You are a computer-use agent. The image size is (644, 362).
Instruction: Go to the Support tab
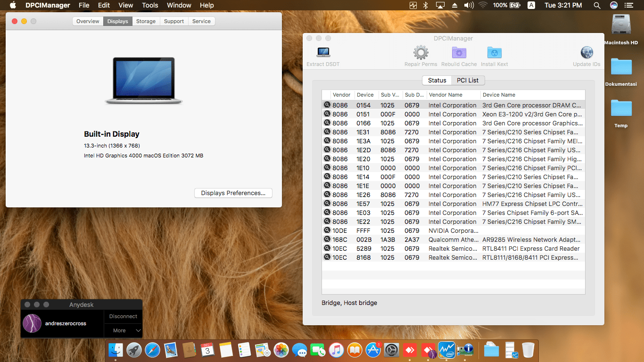click(x=174, y=21)
